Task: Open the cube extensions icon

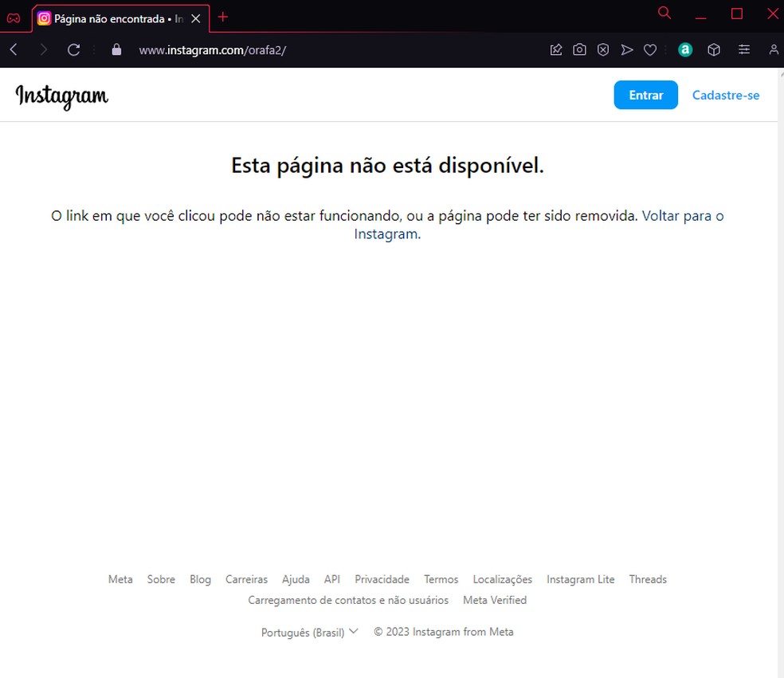Action: pos(714,50)
